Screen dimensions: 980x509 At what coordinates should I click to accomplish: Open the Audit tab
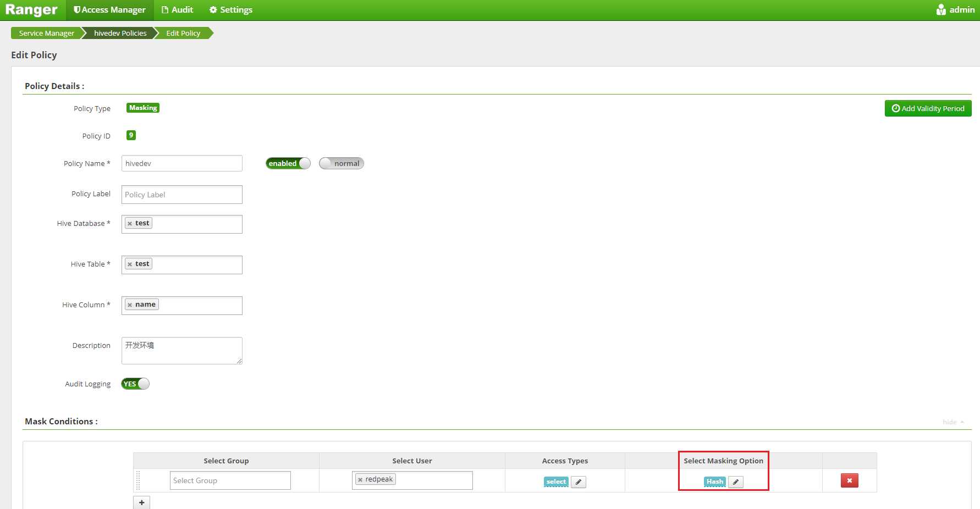177,10
